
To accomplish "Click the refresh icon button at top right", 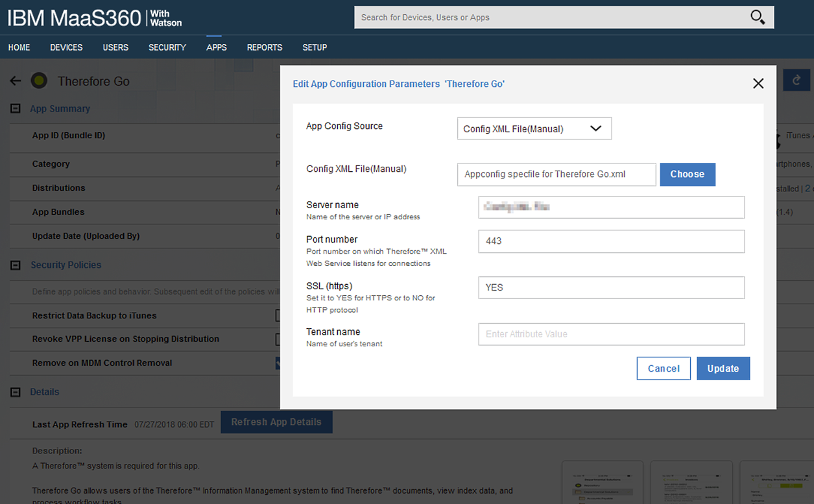I will click(796, 80).
